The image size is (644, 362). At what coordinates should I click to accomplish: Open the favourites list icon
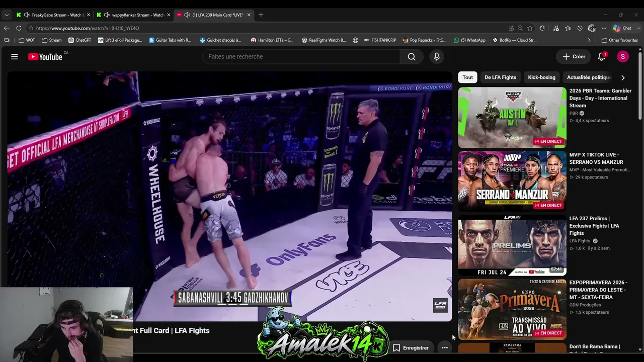click(568, 28)
